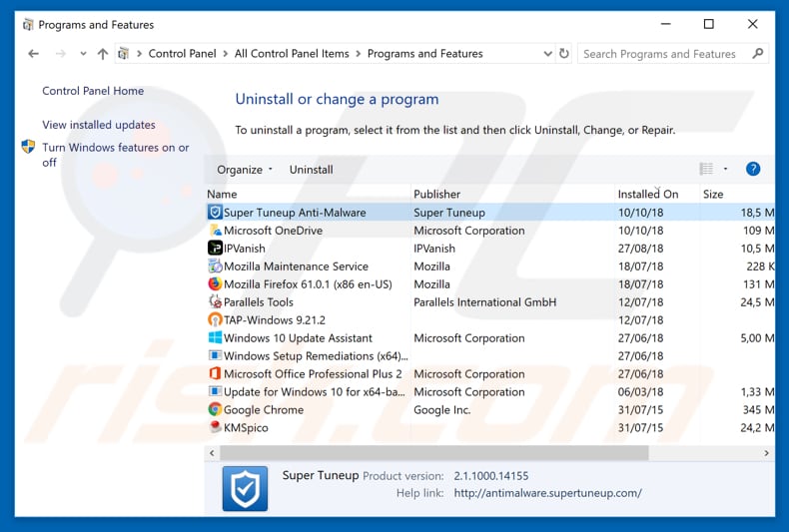Expand the chevron after All Control Panel Items

[x=359, y=53]
